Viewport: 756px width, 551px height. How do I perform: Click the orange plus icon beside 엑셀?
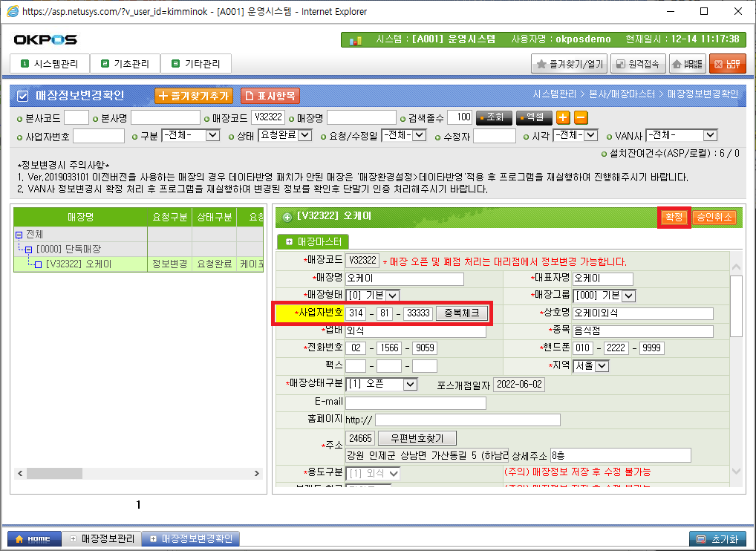coord(563,117)
